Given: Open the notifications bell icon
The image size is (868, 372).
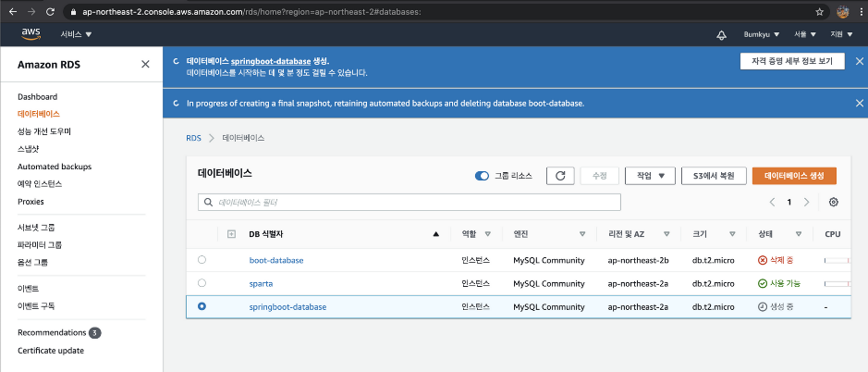Looking at the screenshot, I should coord(721,35).
